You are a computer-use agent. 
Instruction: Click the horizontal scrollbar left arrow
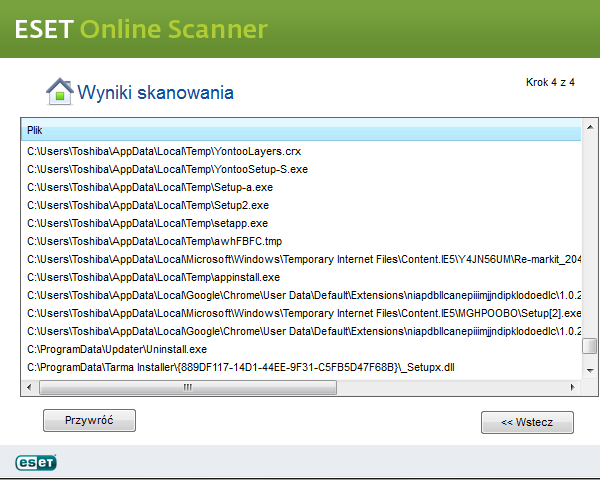pyautogui.click(x=29, y=387)
